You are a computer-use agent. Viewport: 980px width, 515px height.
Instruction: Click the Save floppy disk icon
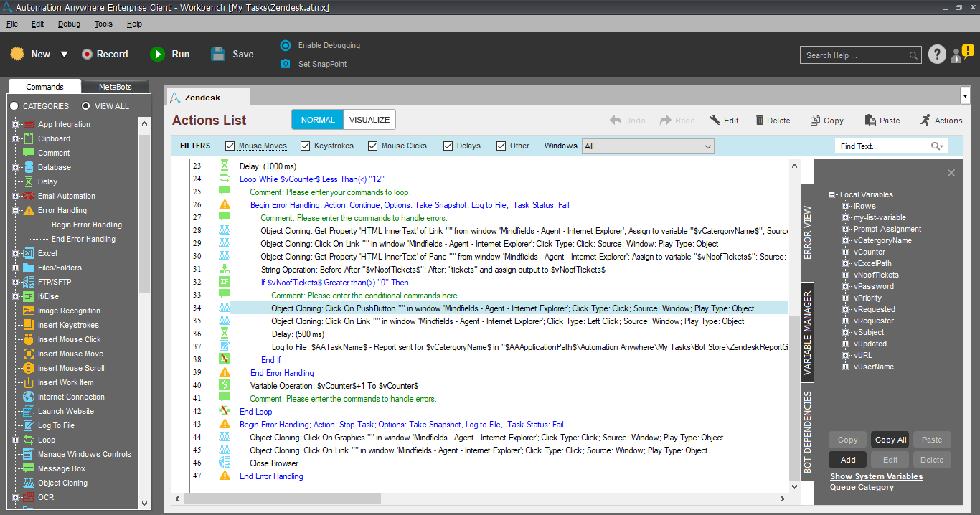click(x=219, y=55)
